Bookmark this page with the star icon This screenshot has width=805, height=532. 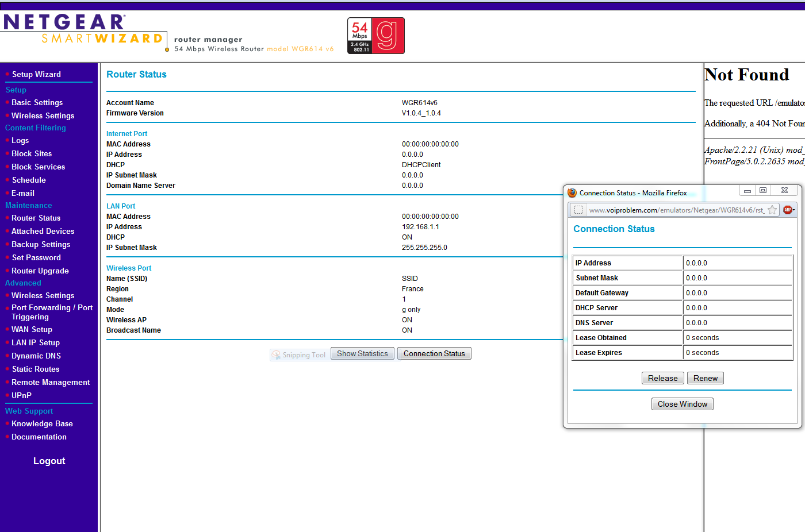[772, 210]
